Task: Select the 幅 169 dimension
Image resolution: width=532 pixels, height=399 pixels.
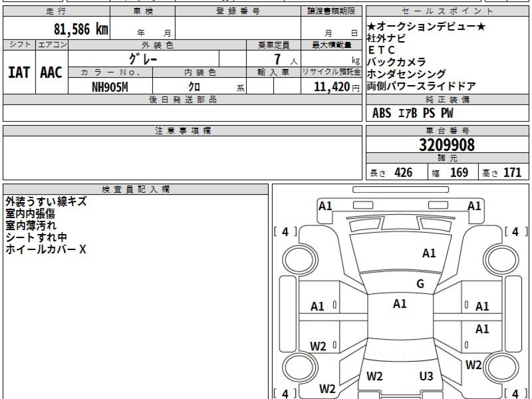Action: 450,172
